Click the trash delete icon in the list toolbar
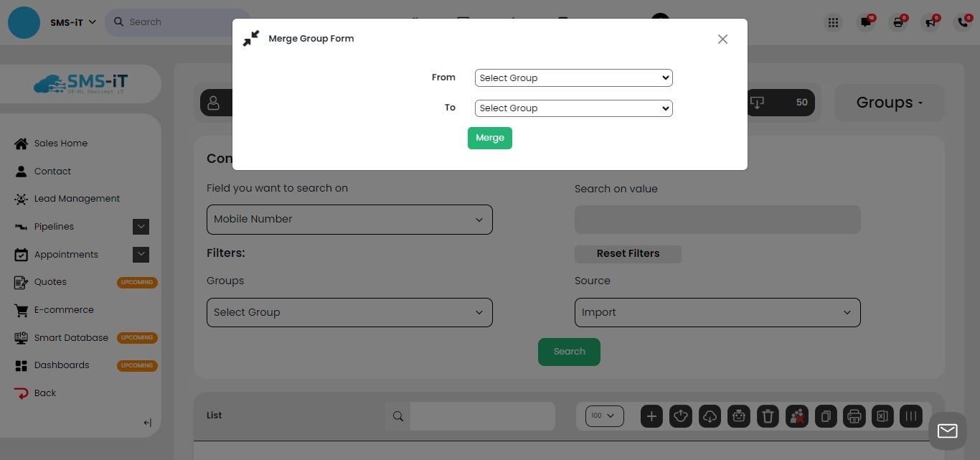The width and height of the screenshot is (980, 460). click(x=768, y=416)
